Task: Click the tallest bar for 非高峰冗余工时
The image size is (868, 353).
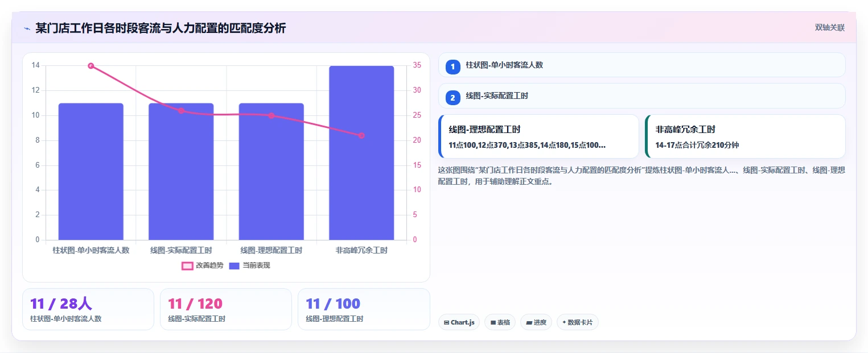Action: (361, 153)
